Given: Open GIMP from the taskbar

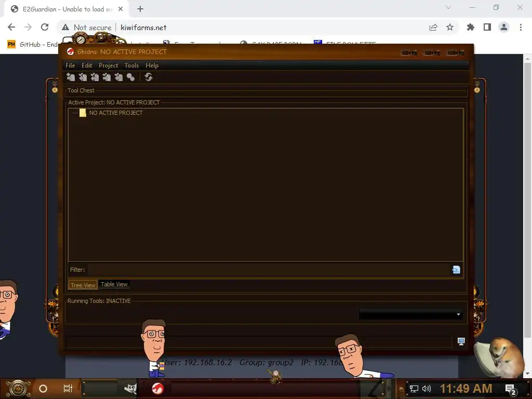Looking at the screenshot, I should click(130, 389).
